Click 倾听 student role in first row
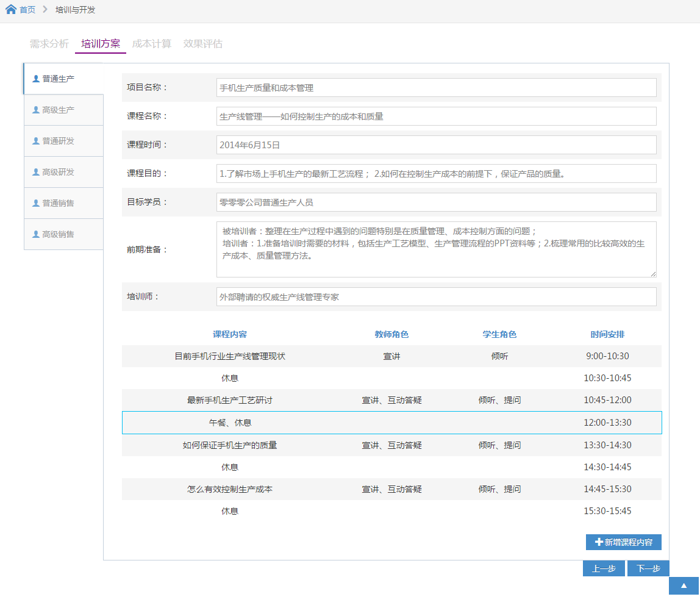700x605 pixels. (x=499, y=356)
